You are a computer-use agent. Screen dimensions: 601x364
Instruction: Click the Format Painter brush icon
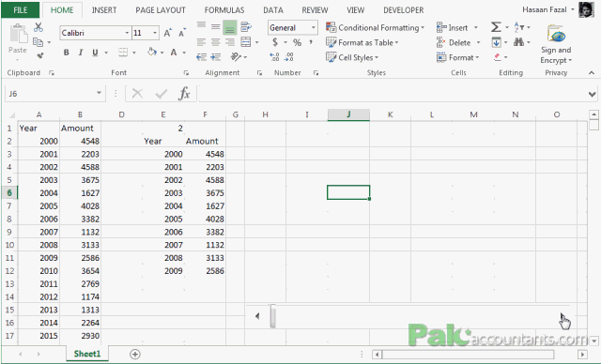point(39,56)
